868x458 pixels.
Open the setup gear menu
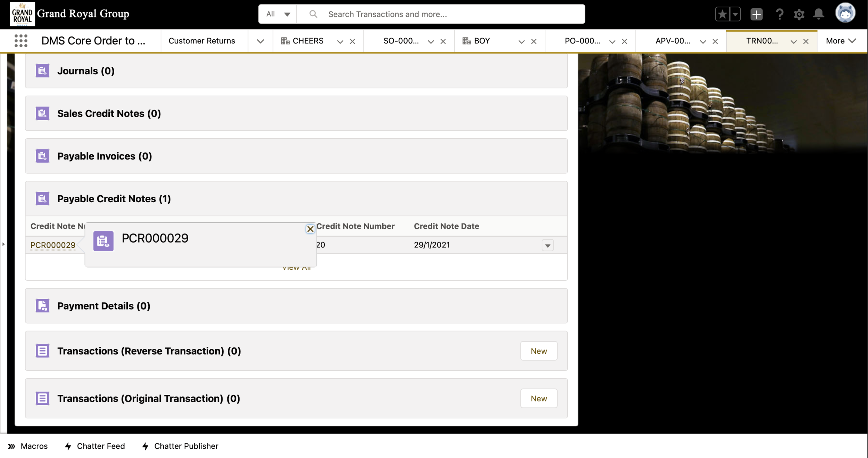tap(799, 14)
